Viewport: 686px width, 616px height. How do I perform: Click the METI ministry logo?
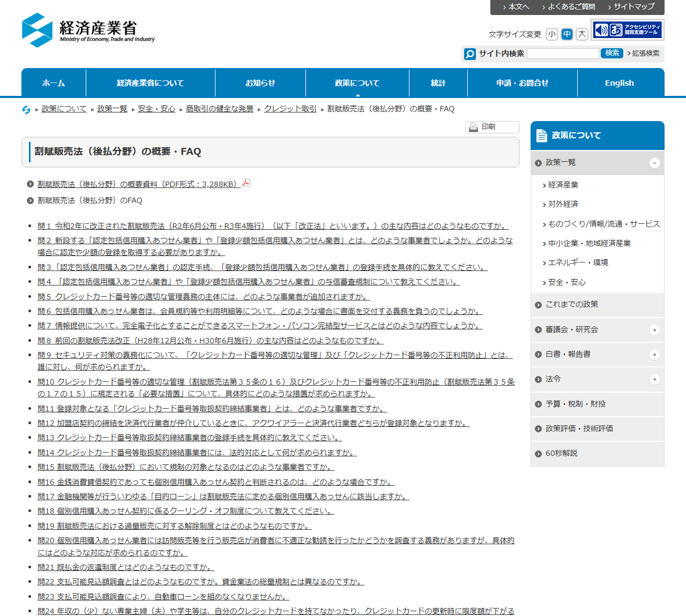point(88,30)
